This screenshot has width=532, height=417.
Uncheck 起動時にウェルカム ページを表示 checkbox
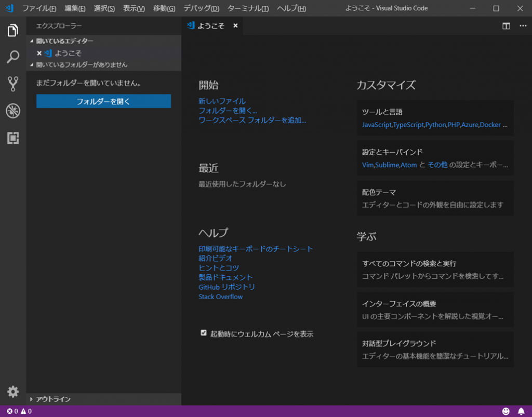[x=204, y=333]
